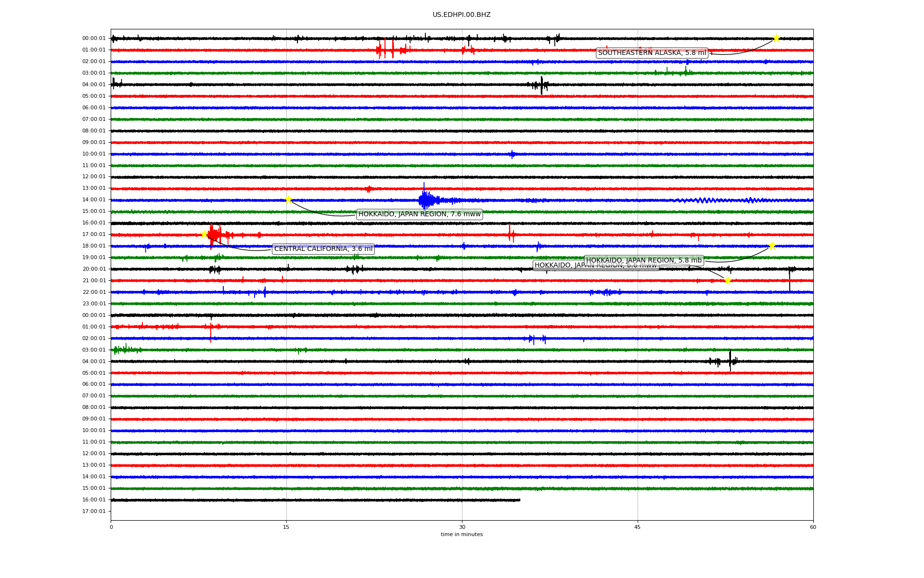
Task: Click the 60 minute tick label
Action: (x=813, y=527)
